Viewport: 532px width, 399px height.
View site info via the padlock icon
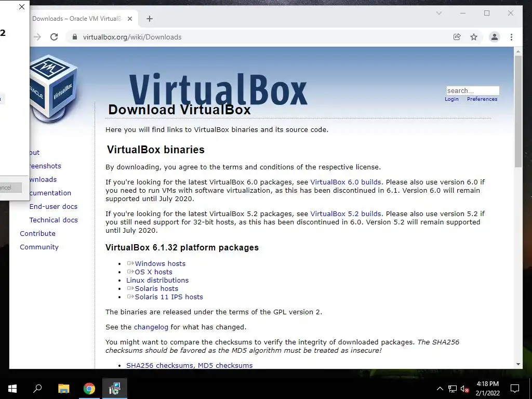click(75, 37)
